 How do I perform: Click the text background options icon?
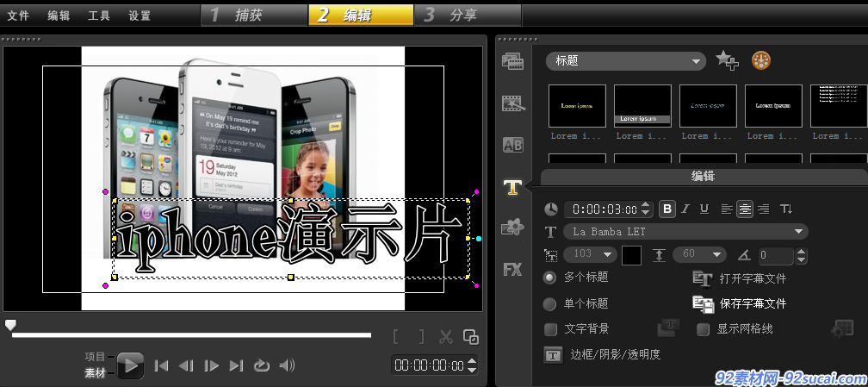point(668,328)
